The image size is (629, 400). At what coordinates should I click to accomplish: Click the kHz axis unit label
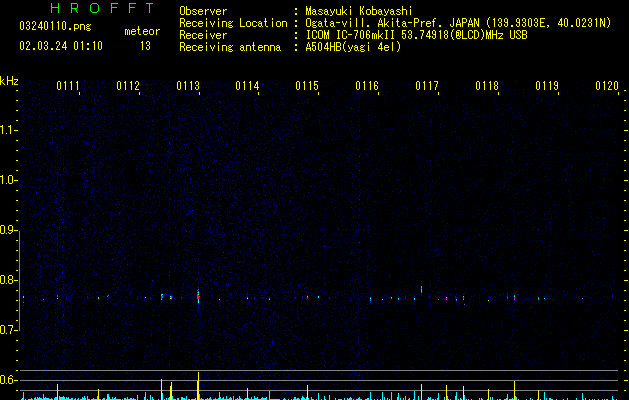point(9,81)
